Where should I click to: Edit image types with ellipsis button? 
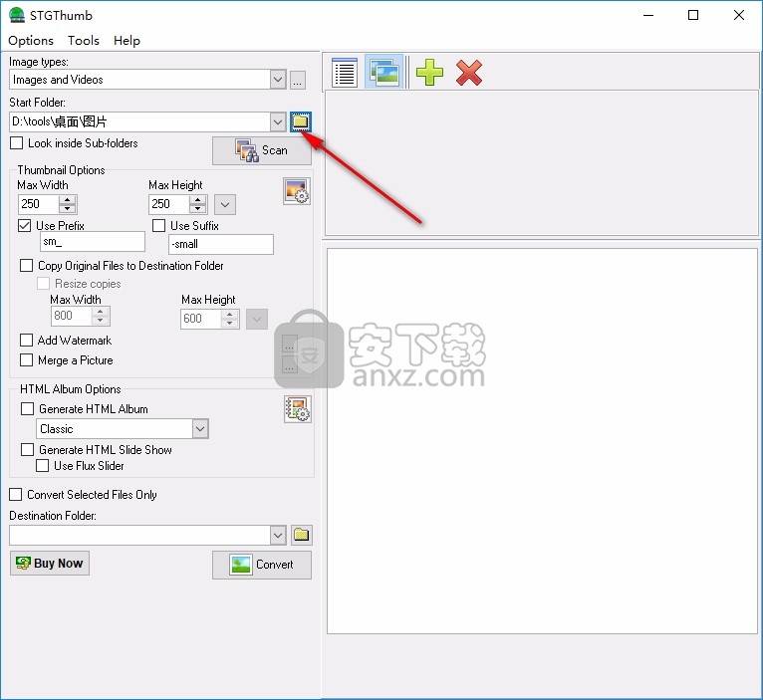pyautogui.click(x=298, y=80)
